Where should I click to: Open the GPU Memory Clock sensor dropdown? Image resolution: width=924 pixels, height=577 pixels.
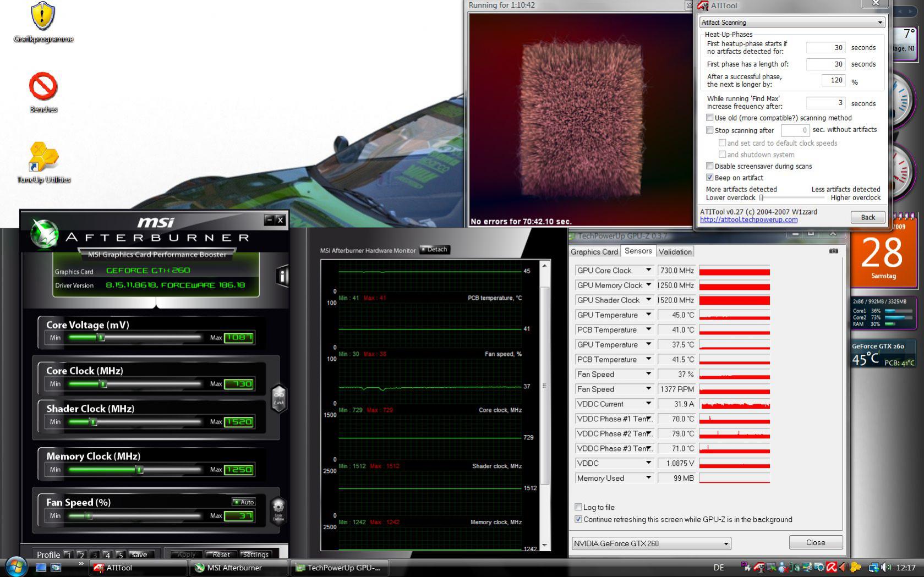[x=648, y=285]
